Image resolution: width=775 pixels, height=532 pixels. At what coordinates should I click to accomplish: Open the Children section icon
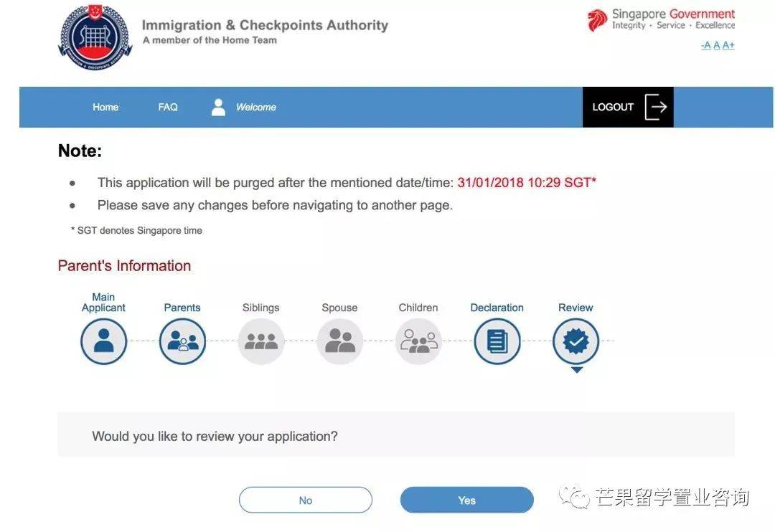[418, 341]
